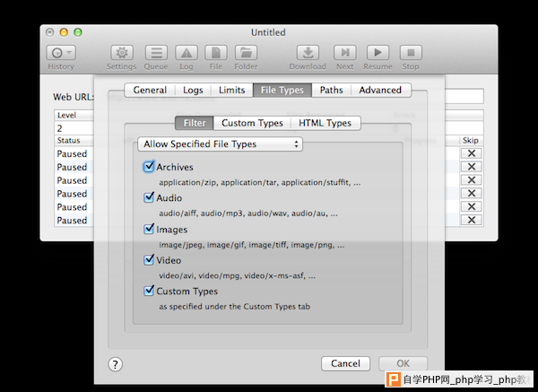Start the Download arrow icon
538x392 pixels.
pyautogui.click(x=308, y=53)
